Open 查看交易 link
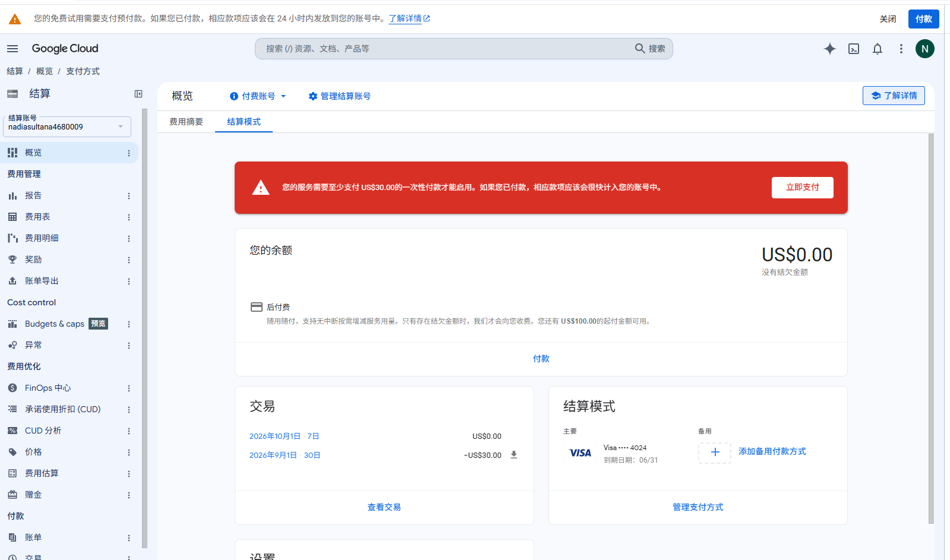Image resolution: width=950 pixels, height=560 pixels. tap(384, 507)
